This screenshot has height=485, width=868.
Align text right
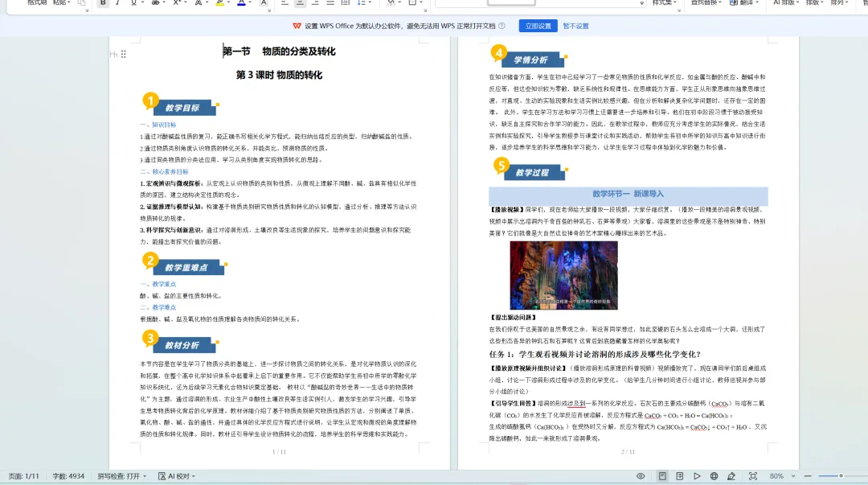315,2
